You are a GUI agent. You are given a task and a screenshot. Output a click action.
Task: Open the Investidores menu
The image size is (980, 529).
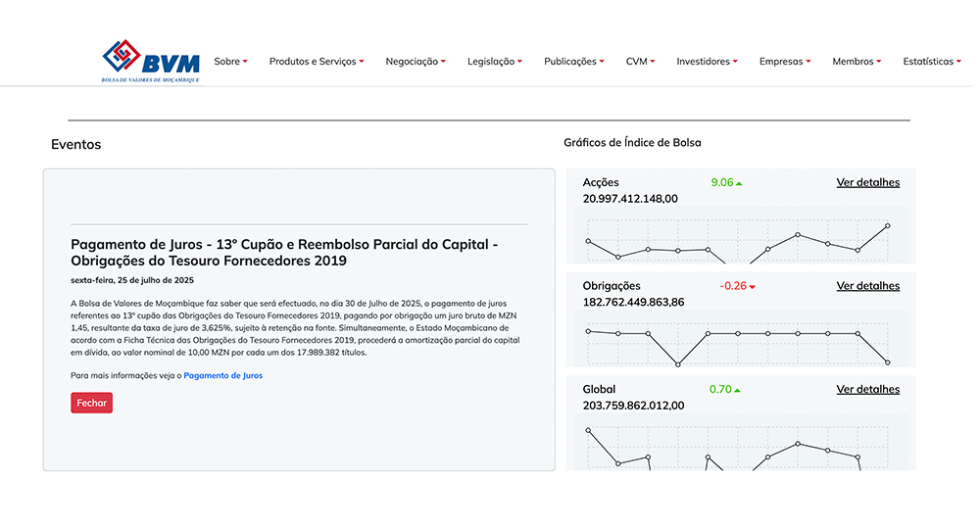point(707,62)
